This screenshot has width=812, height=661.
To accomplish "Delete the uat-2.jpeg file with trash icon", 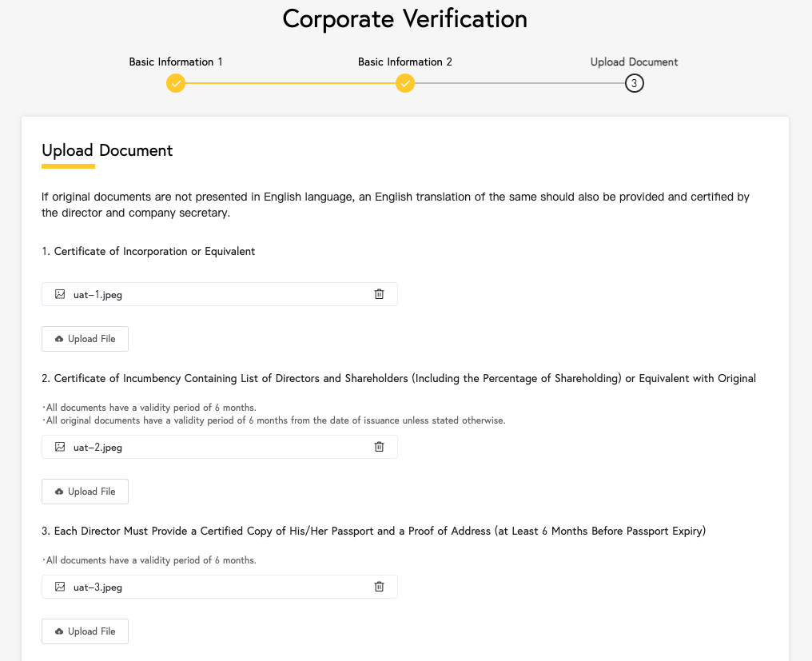I will coord(379,447).
